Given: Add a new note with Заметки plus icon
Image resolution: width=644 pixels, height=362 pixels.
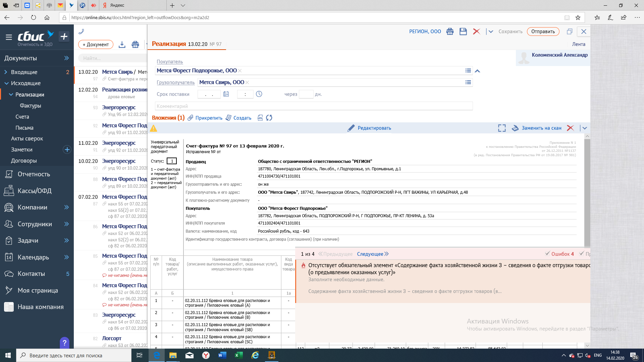Looking at the screenshot, I should click(x=67, y=149).
